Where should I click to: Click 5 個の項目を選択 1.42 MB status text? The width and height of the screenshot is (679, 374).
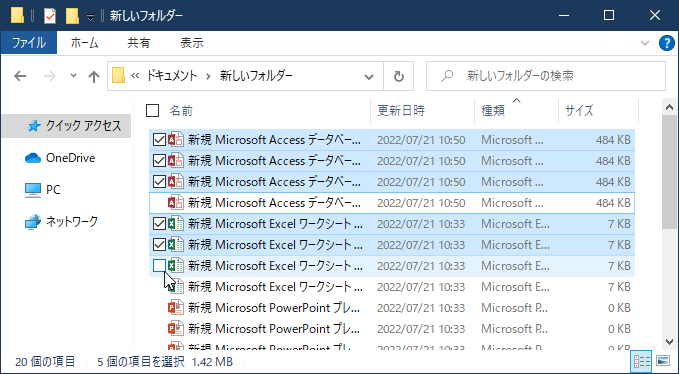pyautogui.click(x=165, y=361)
